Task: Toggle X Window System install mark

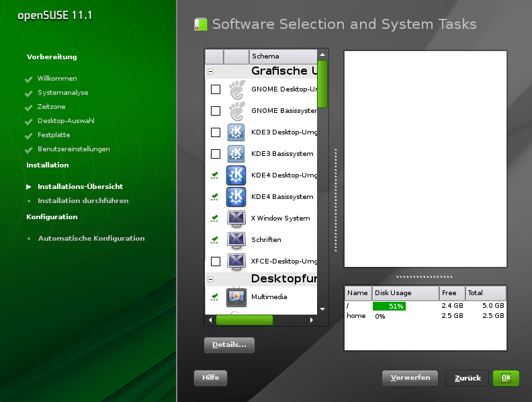Action: 214,218
